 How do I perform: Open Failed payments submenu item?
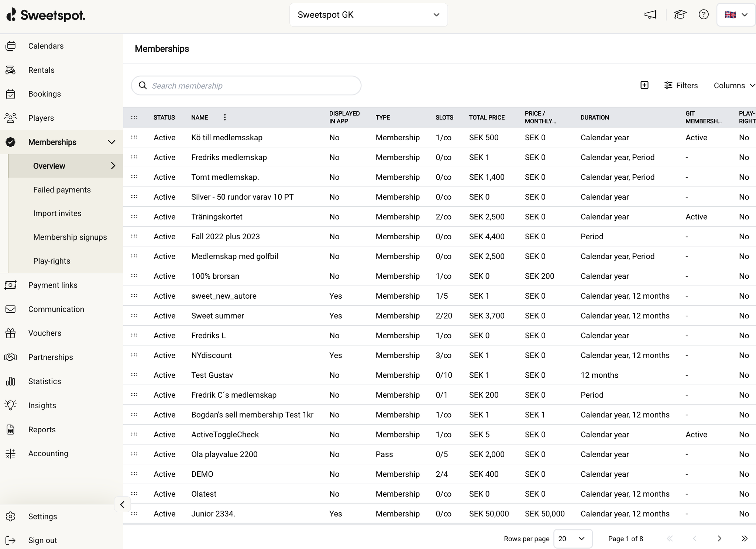pos(62,190)
